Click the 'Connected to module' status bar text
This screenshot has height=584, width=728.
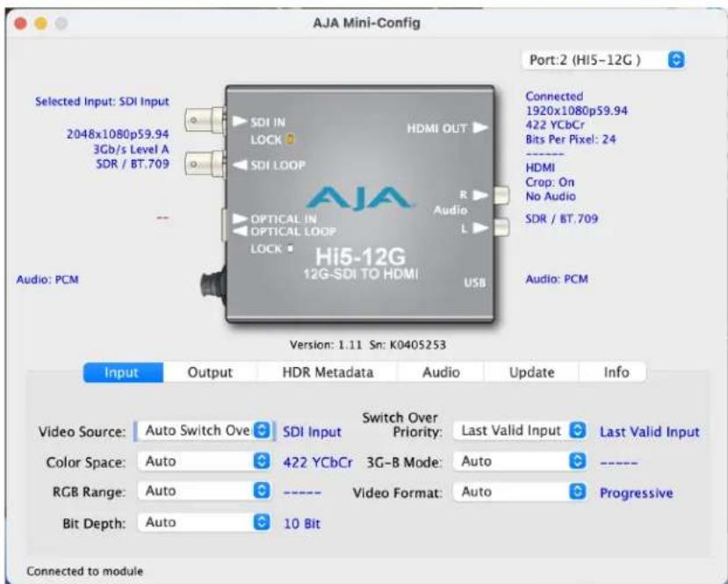[x=84, y=571]
